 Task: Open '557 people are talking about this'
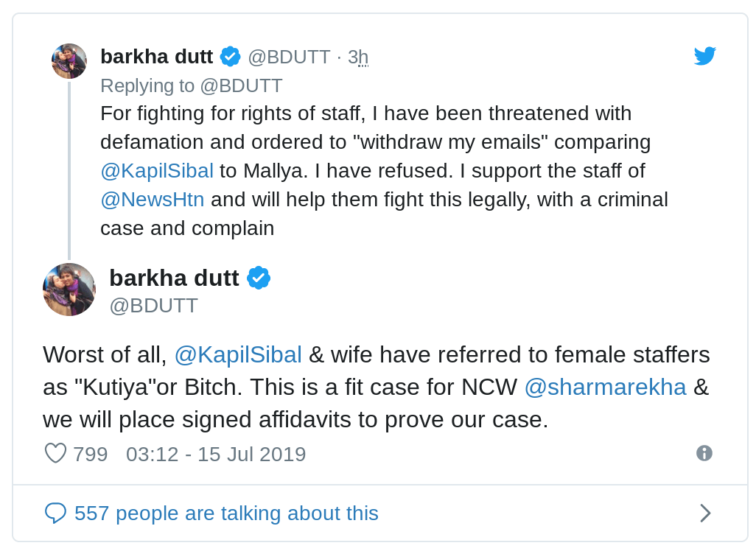226,513
